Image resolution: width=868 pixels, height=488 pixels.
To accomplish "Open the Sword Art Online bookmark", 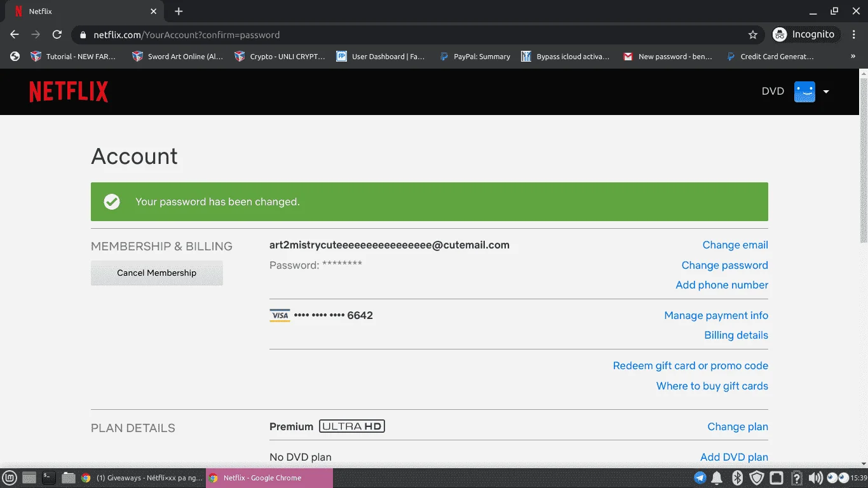I will (x=177, y=57).
